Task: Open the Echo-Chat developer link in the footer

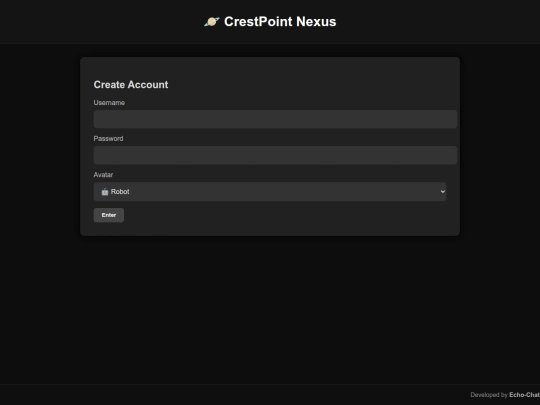Action: [525, 395]
